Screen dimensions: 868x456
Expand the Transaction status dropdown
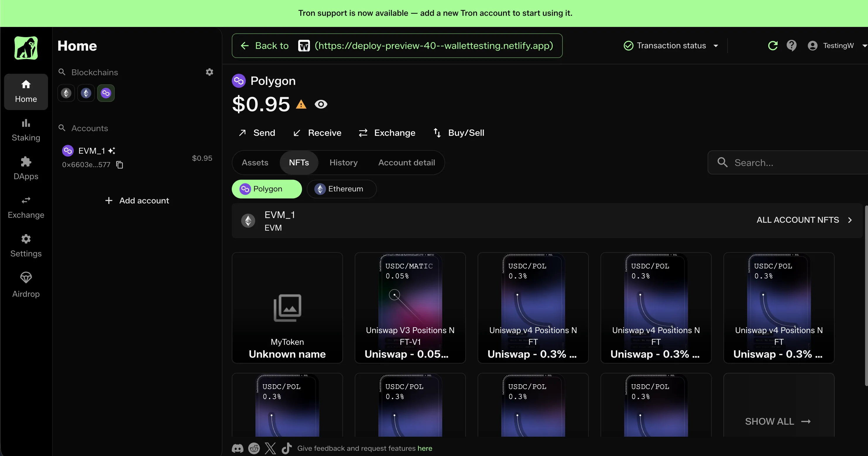pyautogui.click(x=671, y=45)
